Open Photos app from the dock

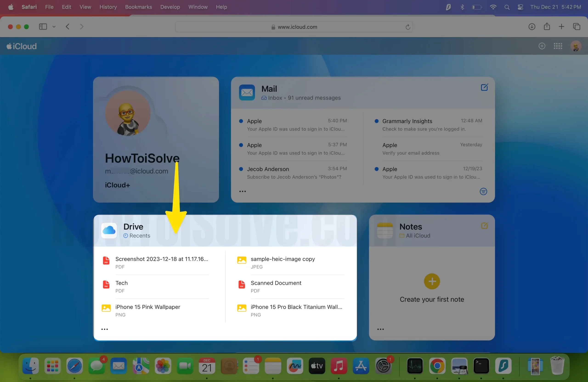coord(163,366)
